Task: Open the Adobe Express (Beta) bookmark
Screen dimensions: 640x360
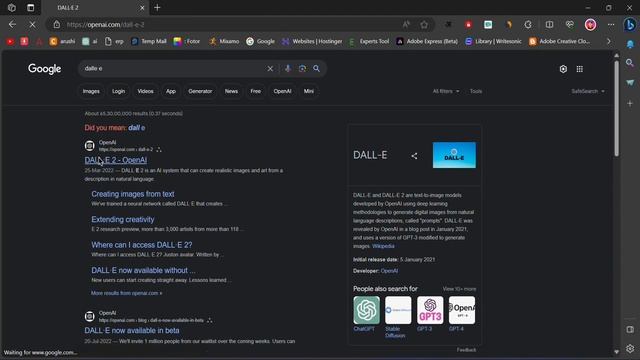Action: pos(427,41)
